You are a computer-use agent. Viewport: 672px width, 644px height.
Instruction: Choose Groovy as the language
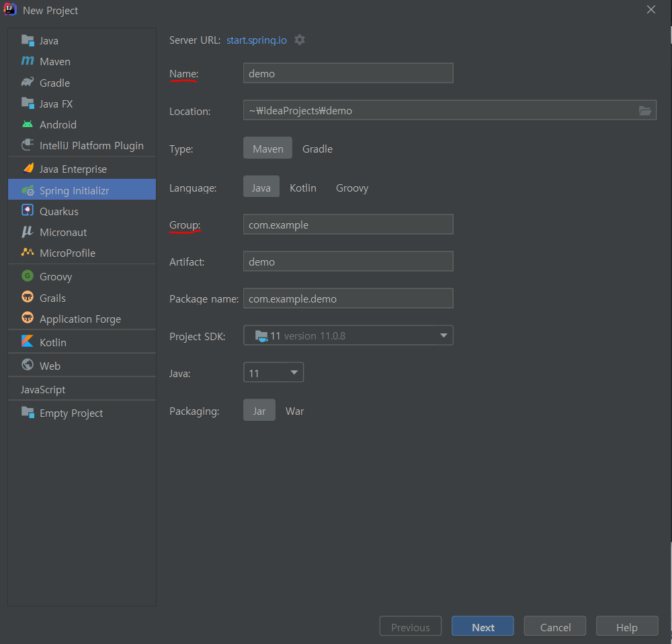pos(352,188)
